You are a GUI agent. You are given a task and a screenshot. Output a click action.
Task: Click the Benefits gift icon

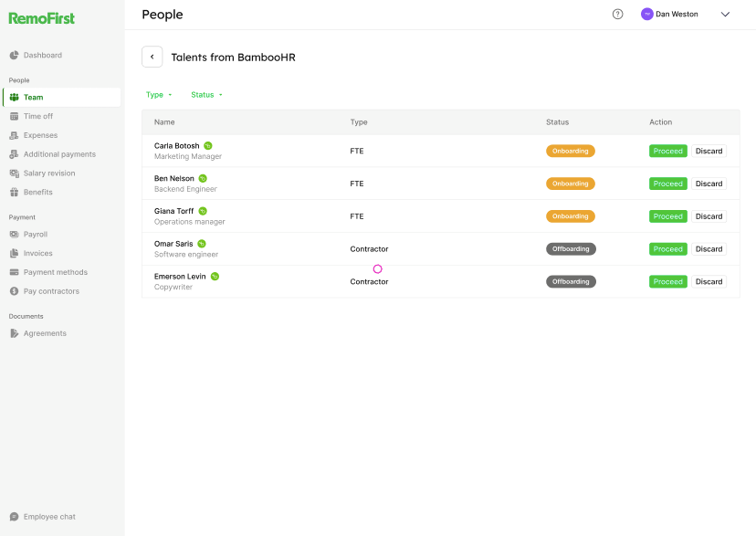15,193
